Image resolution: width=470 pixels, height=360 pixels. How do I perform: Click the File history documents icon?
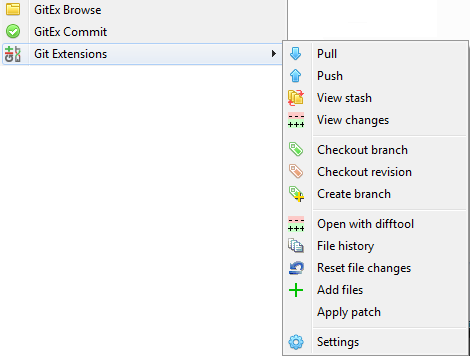click(x=296, y=246)
